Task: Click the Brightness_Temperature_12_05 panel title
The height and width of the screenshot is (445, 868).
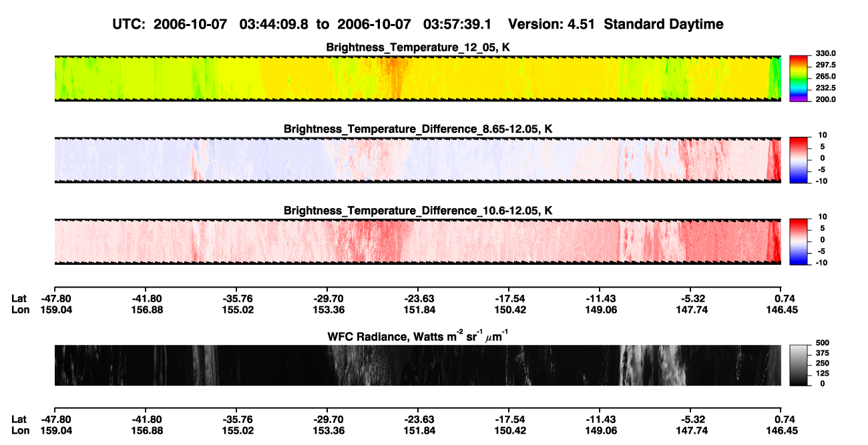Action: (x=418, y=47)
